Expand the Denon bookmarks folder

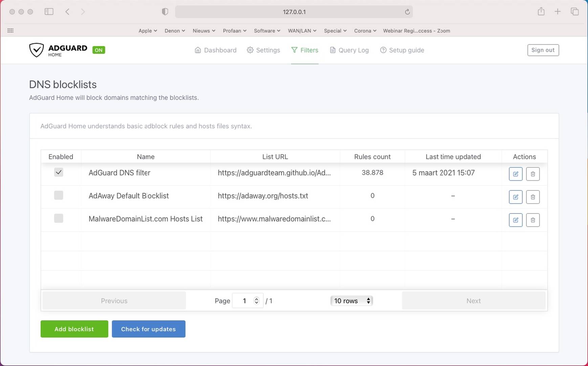pos(175,30)
